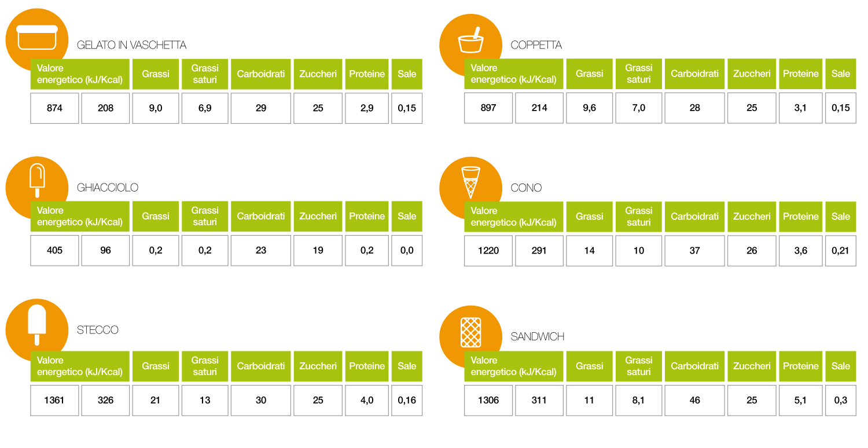The height and width of the screenshot is (448, 868).
Task: Click the GHIACCIOLO heading text
Action: tap(108, 188)
